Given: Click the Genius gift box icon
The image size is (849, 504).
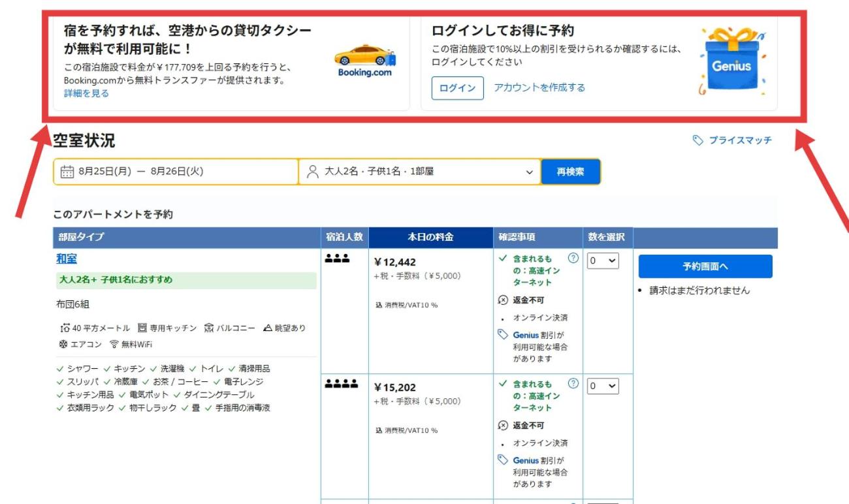Looking at the screenshot, I should (x=731, y=63).
